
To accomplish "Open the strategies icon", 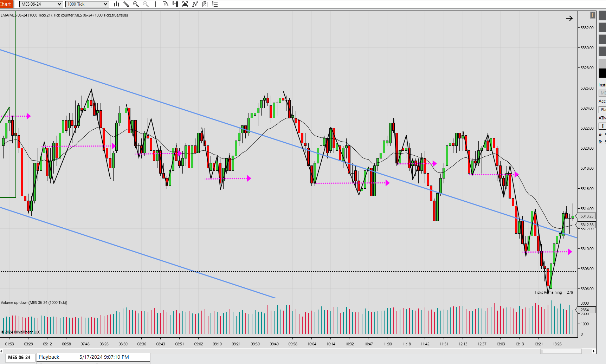I will click(x=205, y=4).
